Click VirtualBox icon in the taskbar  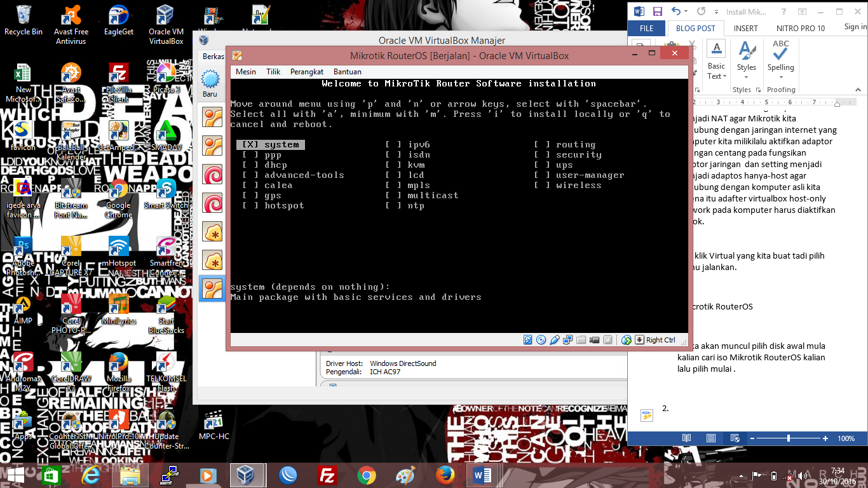(x=246, y=475)
